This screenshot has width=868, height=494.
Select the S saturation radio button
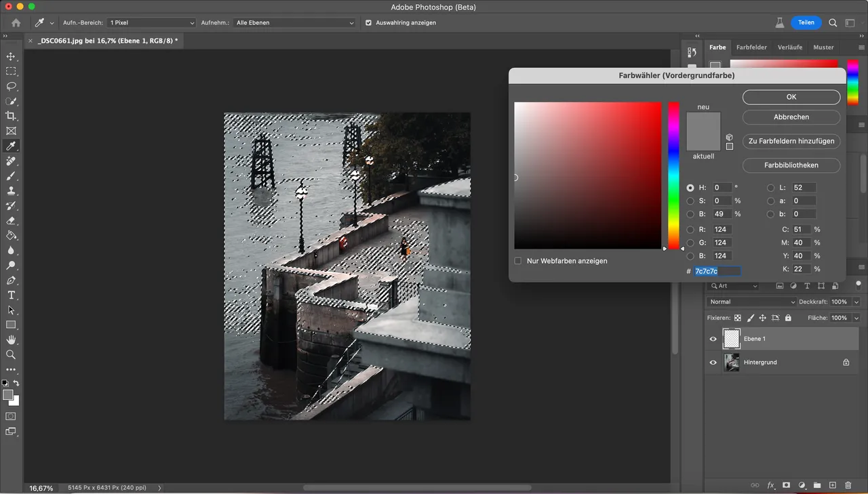click(690, 201)
